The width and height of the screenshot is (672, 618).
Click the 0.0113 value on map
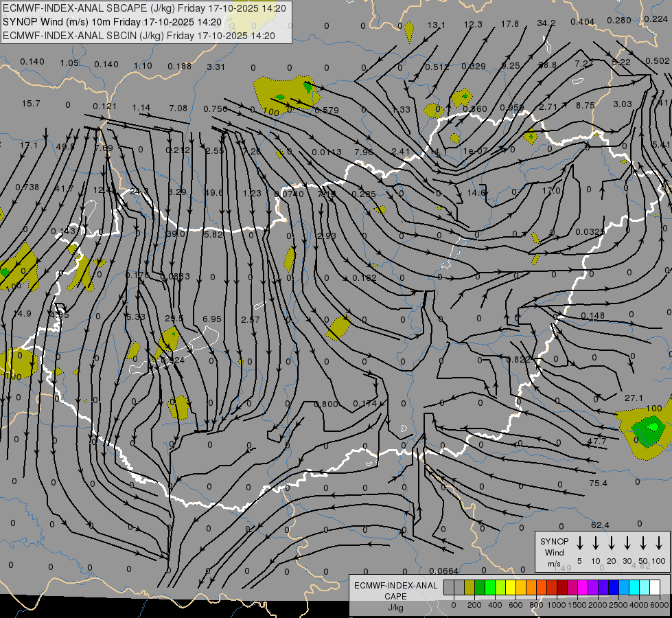coord(327,152)
